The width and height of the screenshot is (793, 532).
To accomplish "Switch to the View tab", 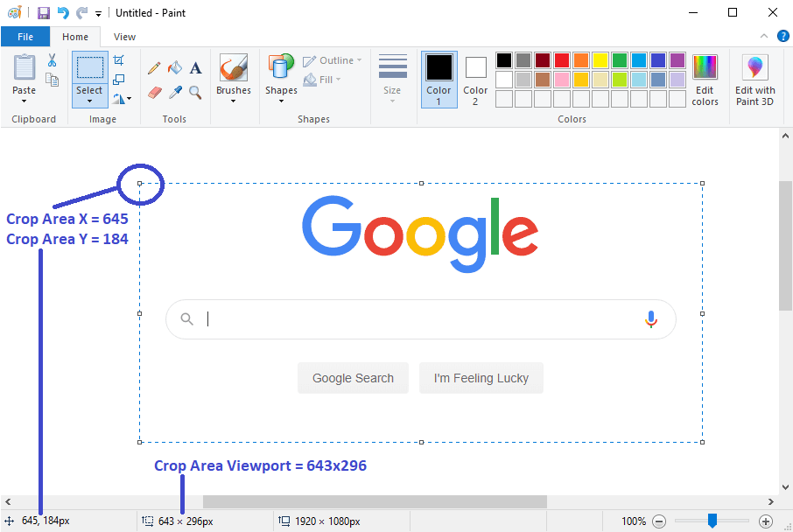I will [124, 37].
